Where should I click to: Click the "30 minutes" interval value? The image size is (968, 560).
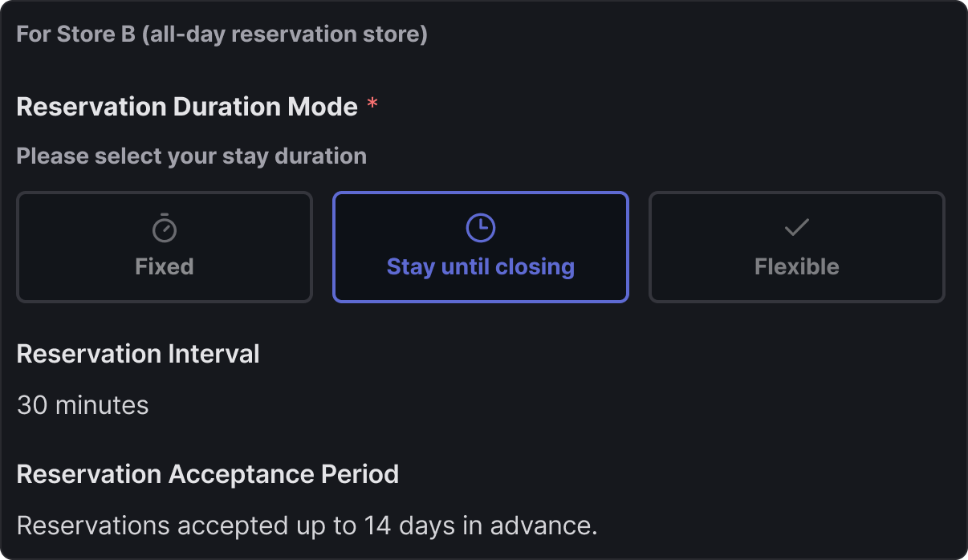coord(83,405)
